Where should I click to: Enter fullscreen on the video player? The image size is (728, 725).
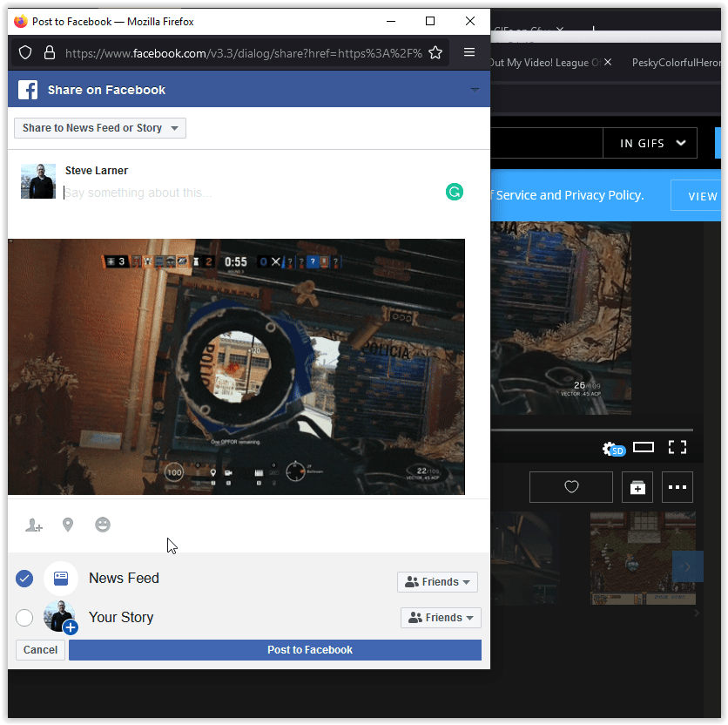(x=677, y=447)
